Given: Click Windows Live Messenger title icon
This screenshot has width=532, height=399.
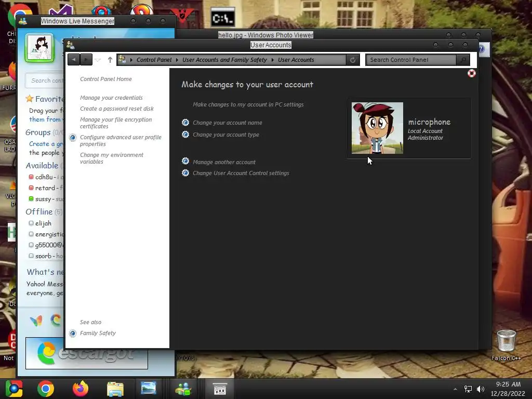Looking at the screenshot, I should (x=23, y=21).
